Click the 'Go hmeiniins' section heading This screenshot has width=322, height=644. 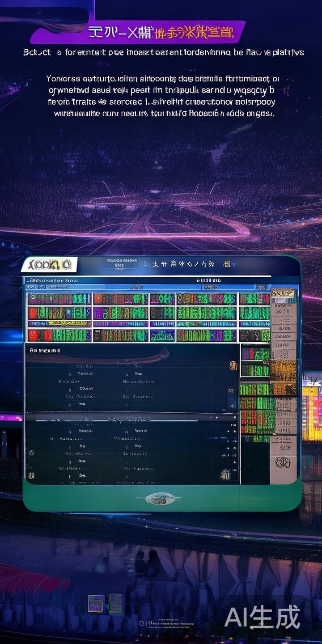(x=45, y=351)
